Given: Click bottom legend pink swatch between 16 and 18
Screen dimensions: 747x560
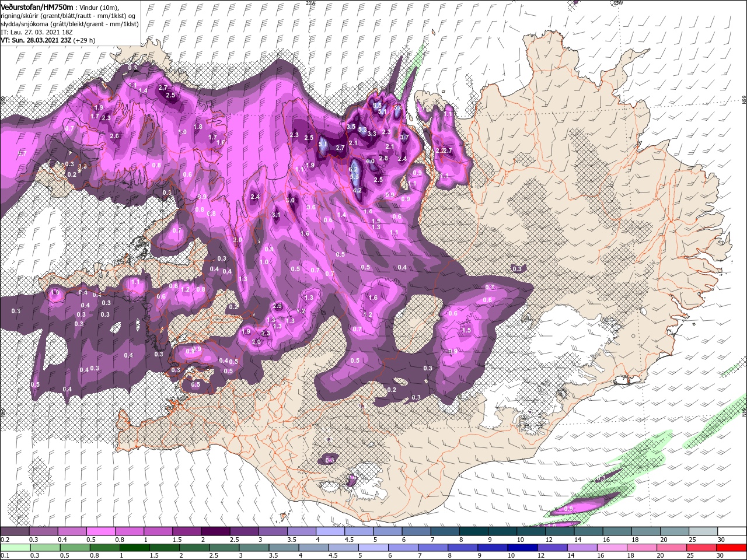Looking at the screenshot, I should click(612, 548).
